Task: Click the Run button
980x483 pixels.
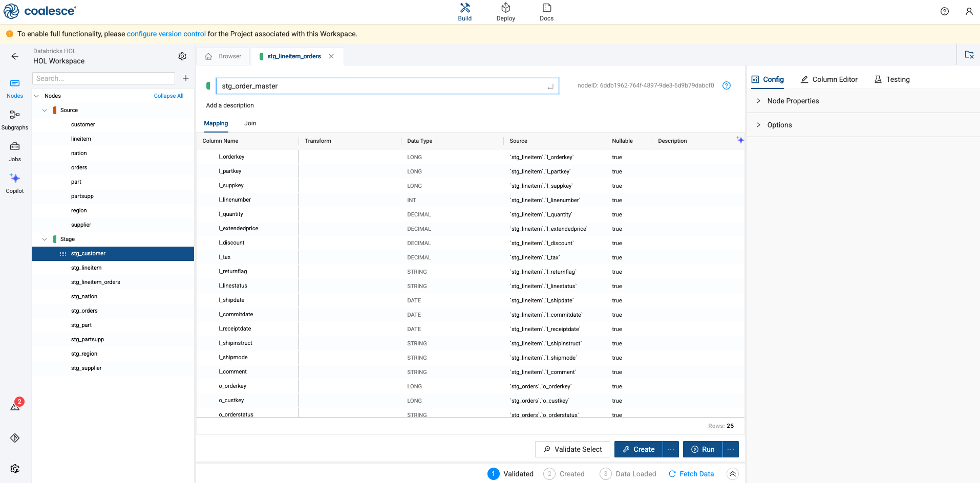Action: [x=703, y=449]
